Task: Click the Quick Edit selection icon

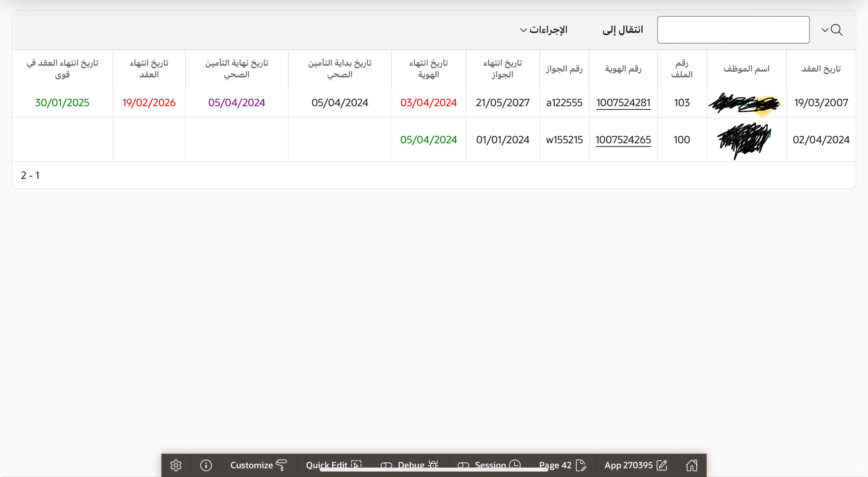Action: (357, 465)
